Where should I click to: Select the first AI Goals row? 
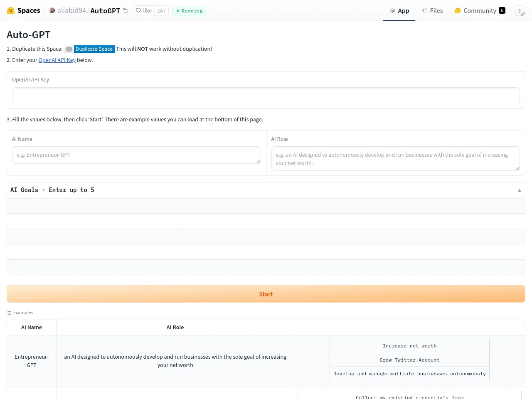266,206
